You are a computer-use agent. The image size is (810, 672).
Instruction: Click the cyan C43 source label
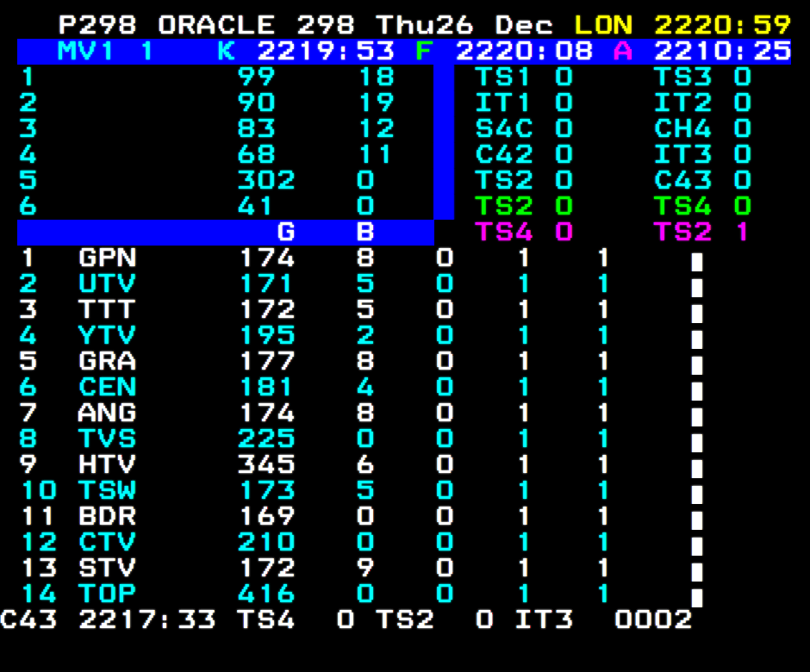(682, 180)
